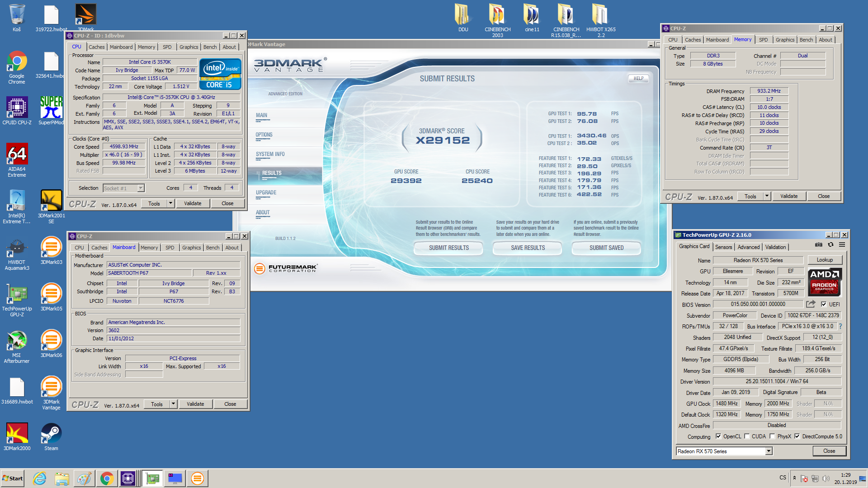This screenshot has width=868, height=488.
Task: Open the Intel Extreme Tuning desktop icon
Action: [x=17, y=206]
